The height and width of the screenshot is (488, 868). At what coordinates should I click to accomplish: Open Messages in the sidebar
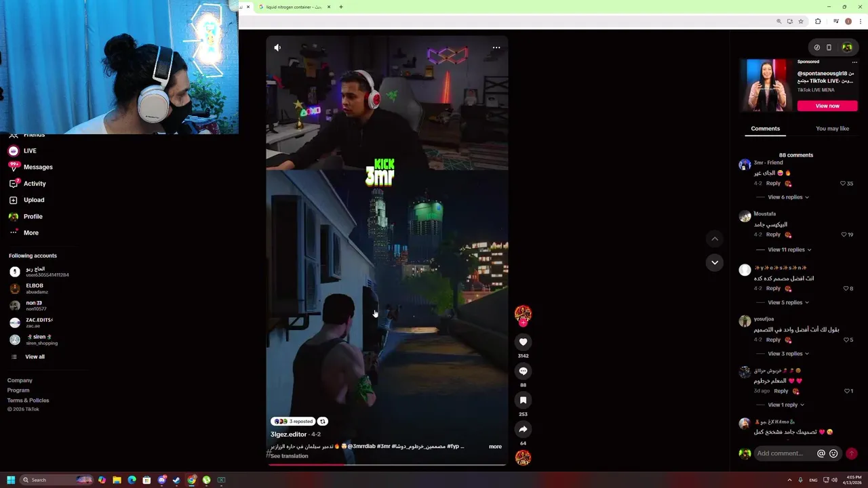pos(31,167)
